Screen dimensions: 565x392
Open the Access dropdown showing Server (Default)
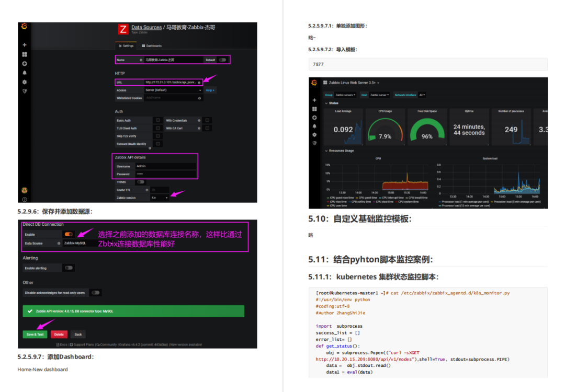click(x=173, y=90)
